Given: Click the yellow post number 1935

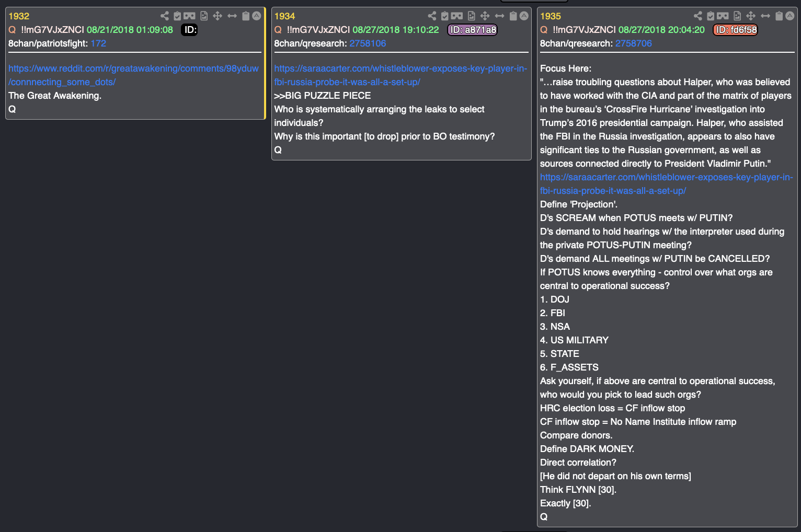Looking at the screenshot, I should [x=551, y=16].
